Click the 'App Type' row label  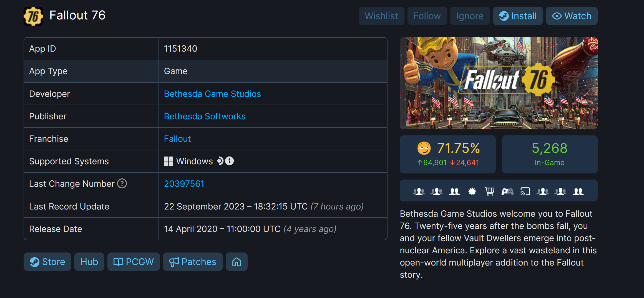coord(48,71)
